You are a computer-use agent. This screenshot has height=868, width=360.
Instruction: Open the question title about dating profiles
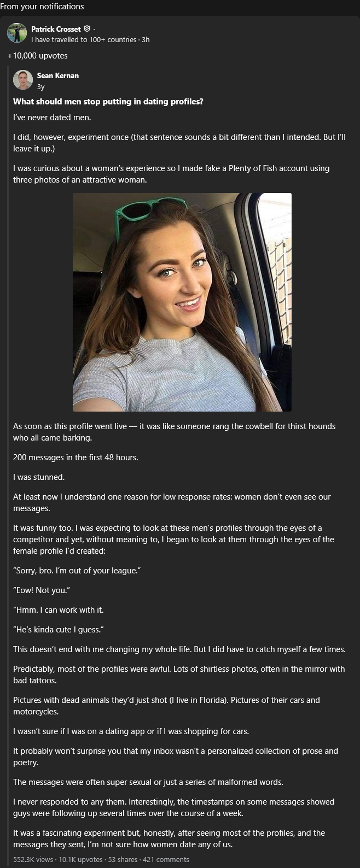(108, 102)
